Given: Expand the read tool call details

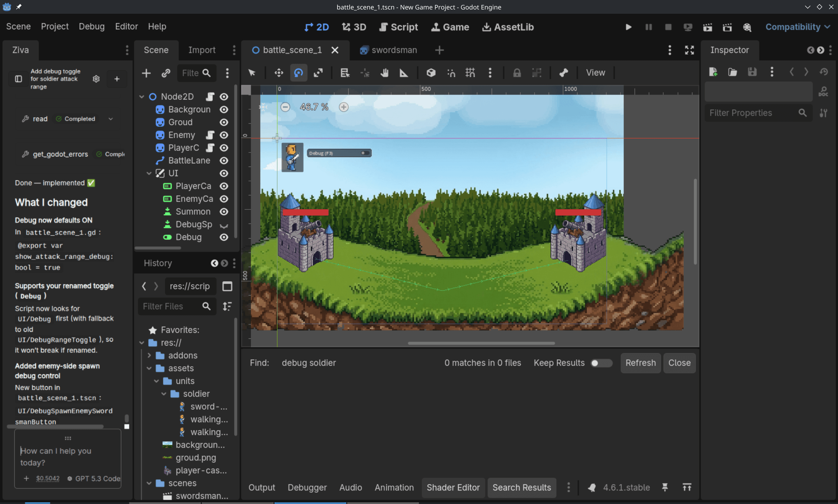Looking at the screenshot, I should pos(111,119).
